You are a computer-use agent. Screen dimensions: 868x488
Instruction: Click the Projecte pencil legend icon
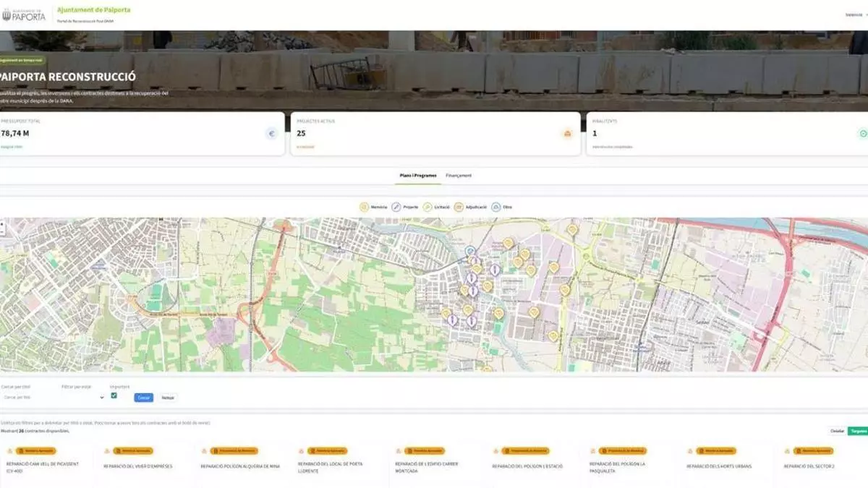pyautogui.click(x=396, y=207)
